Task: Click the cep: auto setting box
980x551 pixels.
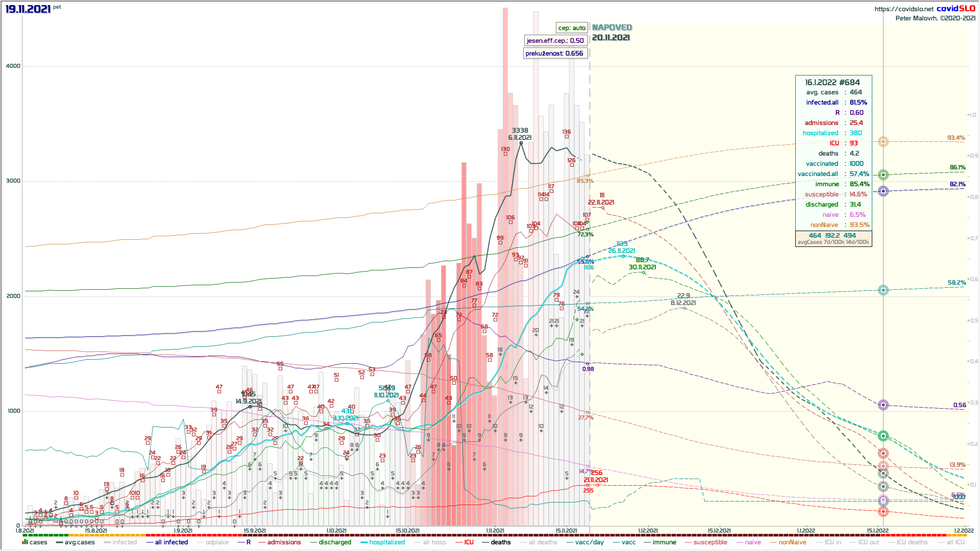Action: pyautogui.click(x=572, y=28)
